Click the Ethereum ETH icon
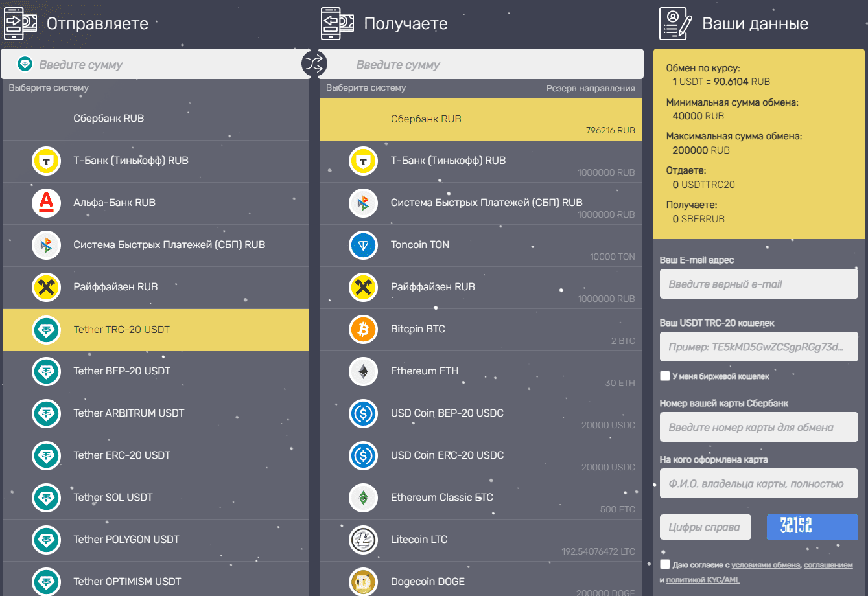This screenshot has width=868, height=596. point(363,371)
